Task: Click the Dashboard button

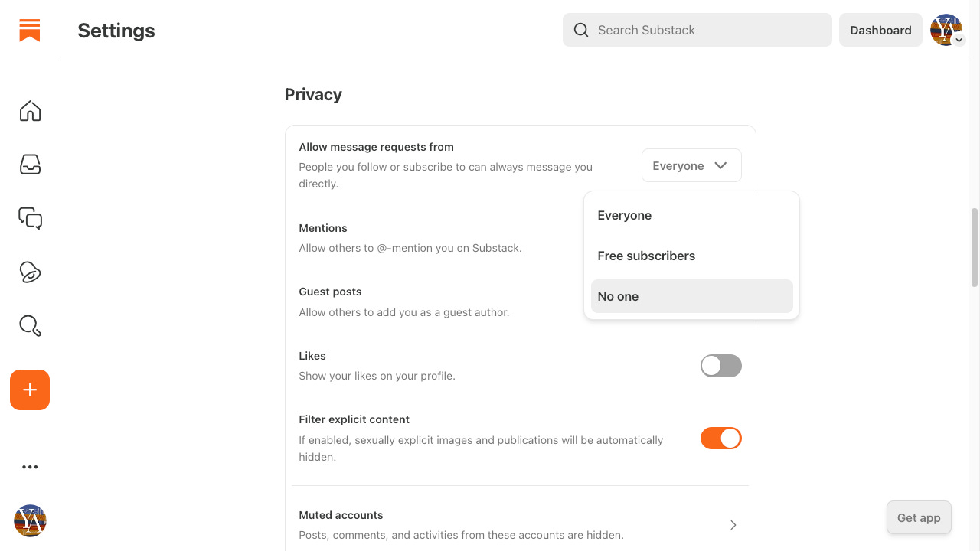Action: [x=880, y=30]
